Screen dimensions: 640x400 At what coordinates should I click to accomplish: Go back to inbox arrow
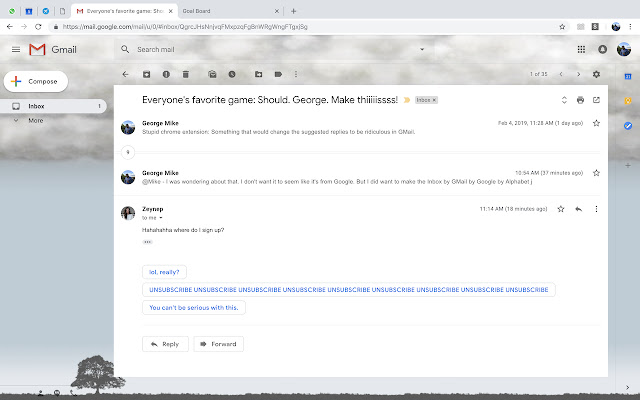[x=125, y=74]
